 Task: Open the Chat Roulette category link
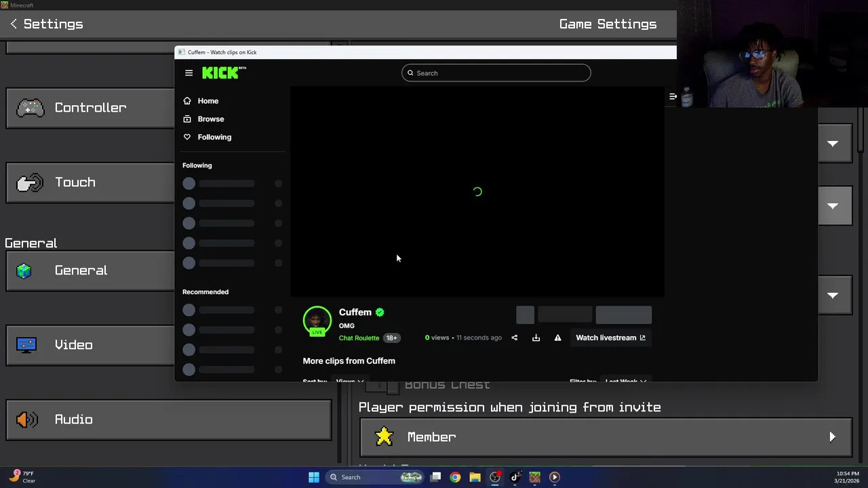[359, 338]
